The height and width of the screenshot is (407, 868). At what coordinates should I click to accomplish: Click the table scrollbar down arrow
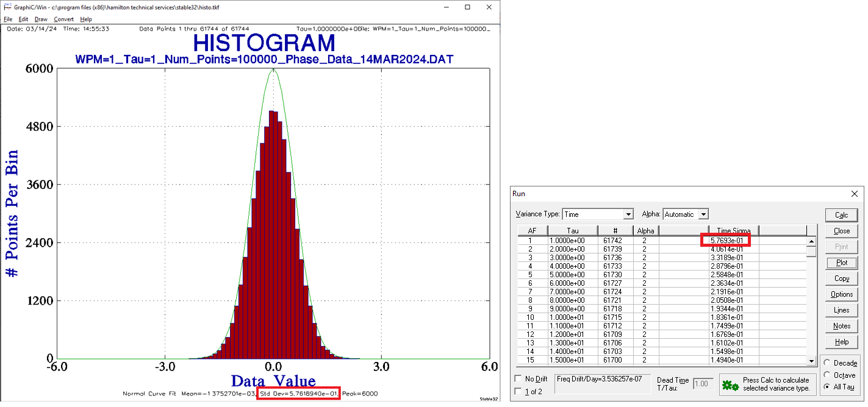811,361
